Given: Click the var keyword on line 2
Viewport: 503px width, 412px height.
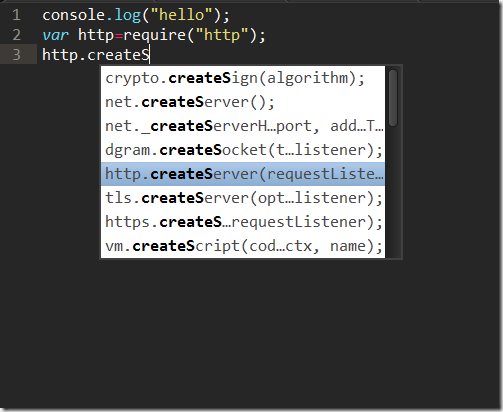Looking at the screenshot, I should (x=55, y=35).
